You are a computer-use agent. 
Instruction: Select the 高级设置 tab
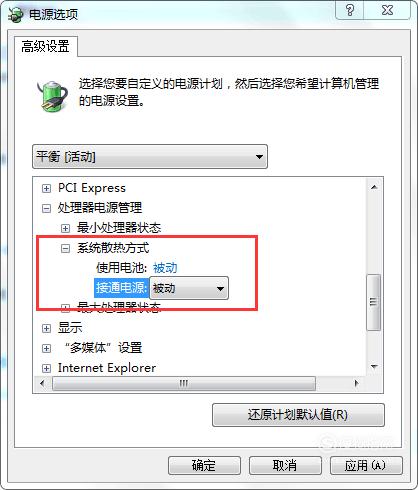tap(46, 46)
